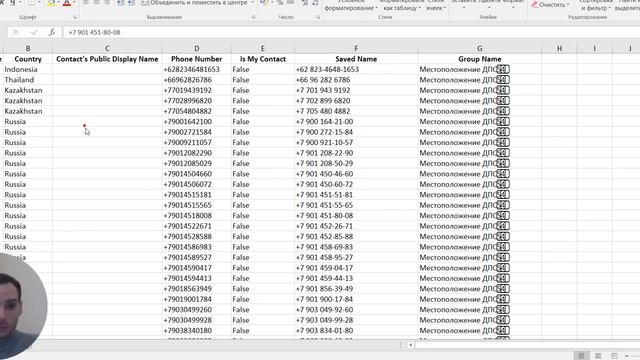Open the font color dropdown arrow
This screenshot has height=360, width=640.
point(74,2)
